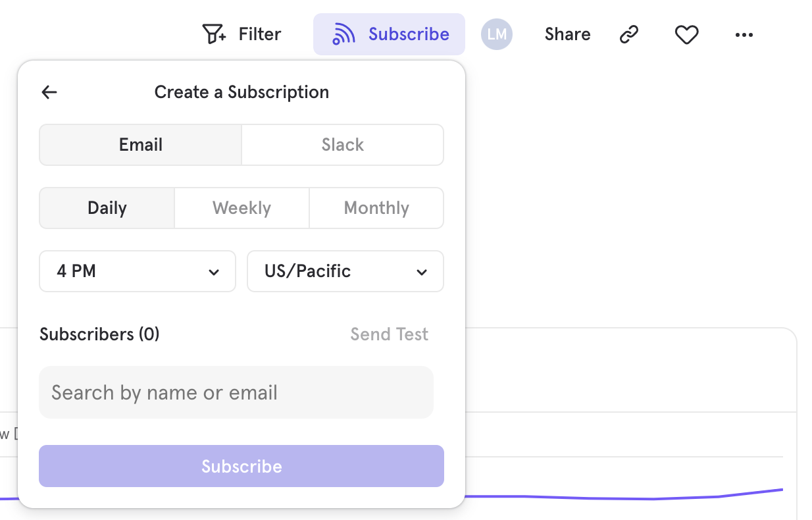812x520 pixels.
Task: Click the Subscribe confirm button
Action: (241, 466)
